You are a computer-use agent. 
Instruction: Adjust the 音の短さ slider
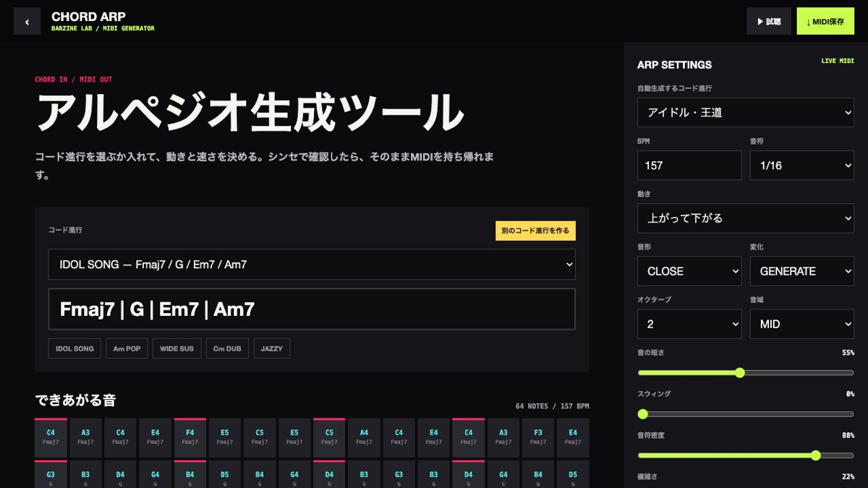coord(746,373)
